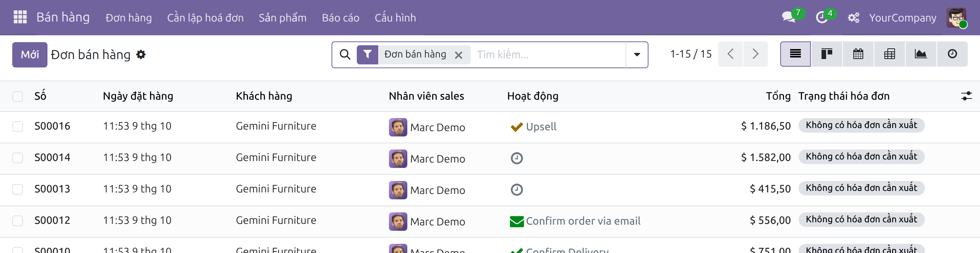The image size is (980, 253).
Task: Open the debug tools gear icon
Action: click(x=853, y=18)
